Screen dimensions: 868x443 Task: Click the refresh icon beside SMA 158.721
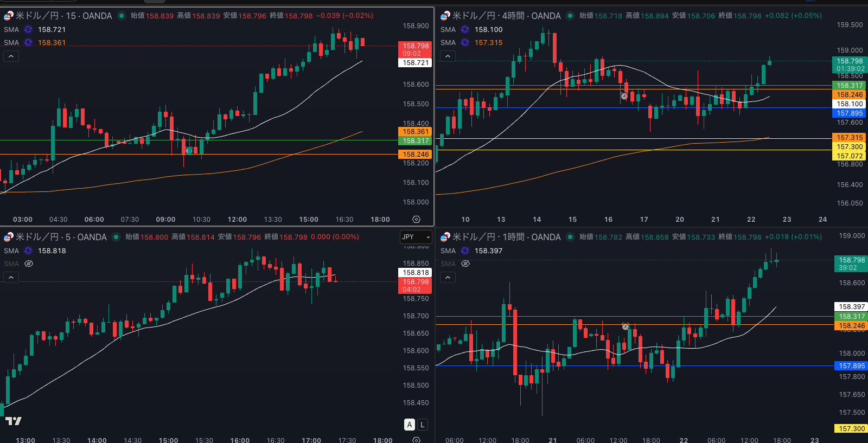(28, 30)
